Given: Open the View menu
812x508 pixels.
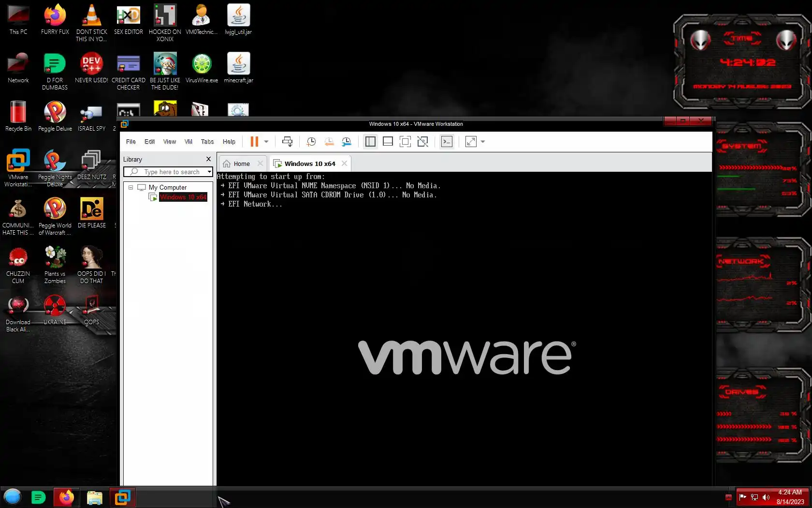Looking at the screenshot, I should pos(170,142).
